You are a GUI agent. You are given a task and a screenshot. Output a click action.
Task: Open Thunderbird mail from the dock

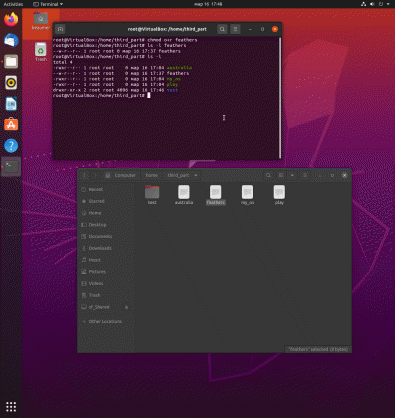click(x=11, y=40)
